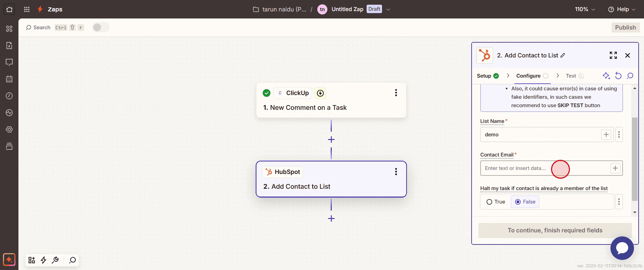This screenshot has width=644, height=270.
Task: Click the panel vertical scrollbar thumb
Action: (635, 159)
